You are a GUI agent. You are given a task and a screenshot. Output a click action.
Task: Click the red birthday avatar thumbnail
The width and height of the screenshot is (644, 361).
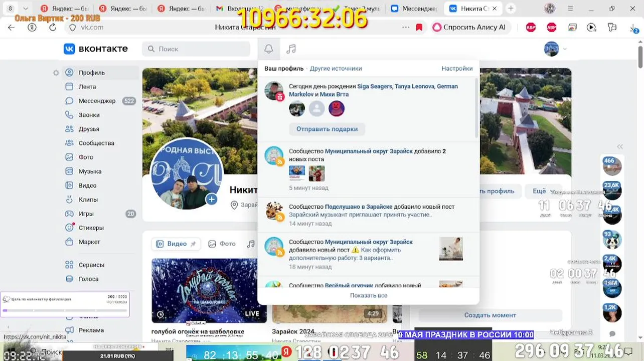(x=337, y=108)
